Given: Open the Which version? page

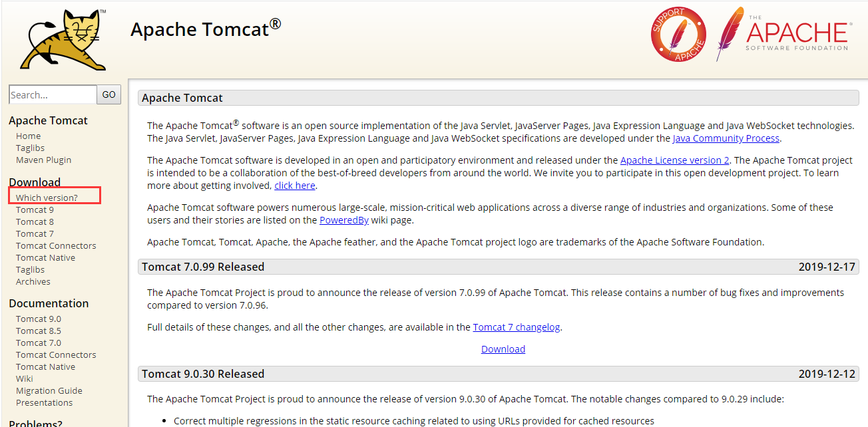Looking at the screenshot, I should (x=46, y=197).
